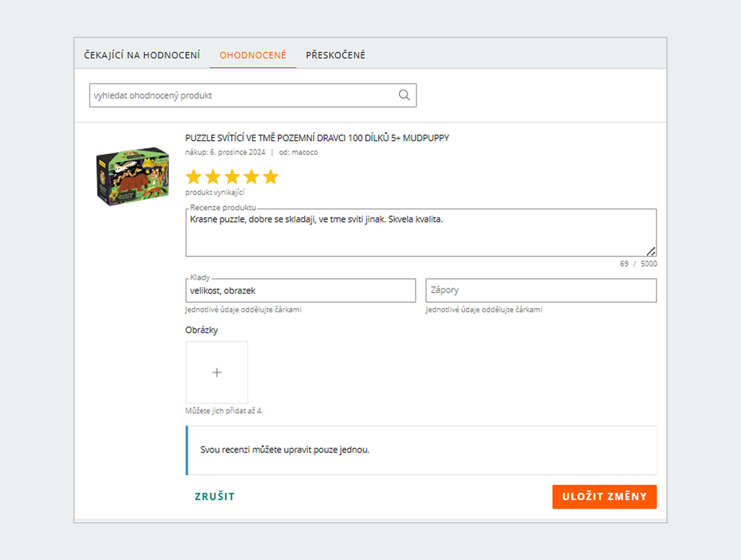Click the textarea resize grip icon
Viewport: 741px width, 560px height.
[653, 251]
